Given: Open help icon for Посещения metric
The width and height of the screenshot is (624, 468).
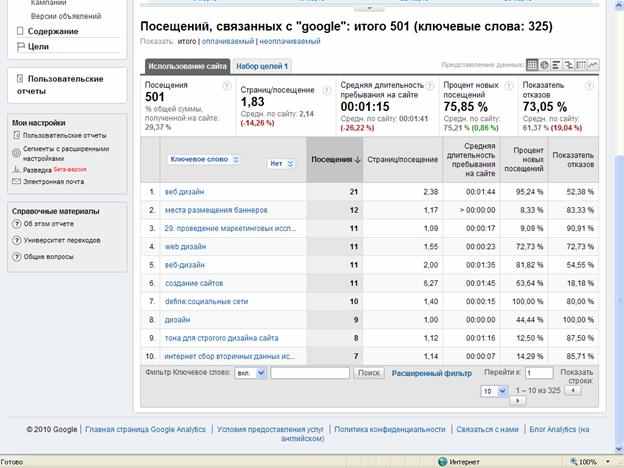Looking at the screenshot, I should [226, 86].
